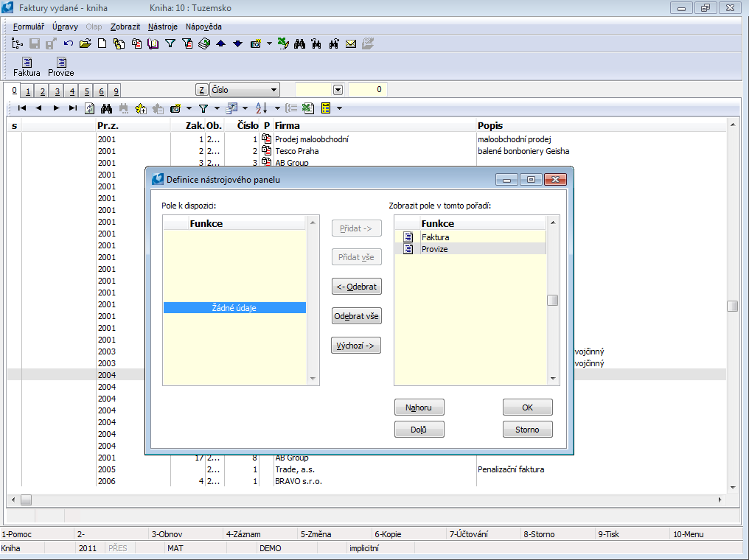
Task: Click the export to Excel icon in grid toolbar
Action: pos(309,108)
